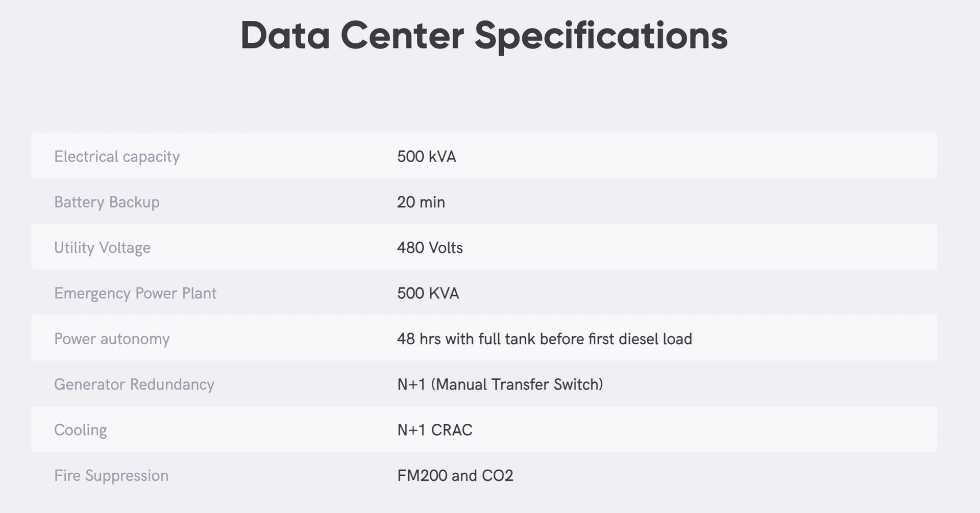Select the "Power autonomy" label
Image resolution: width=980 pixels, height=513 pixels.
click(x=112, y=339)
